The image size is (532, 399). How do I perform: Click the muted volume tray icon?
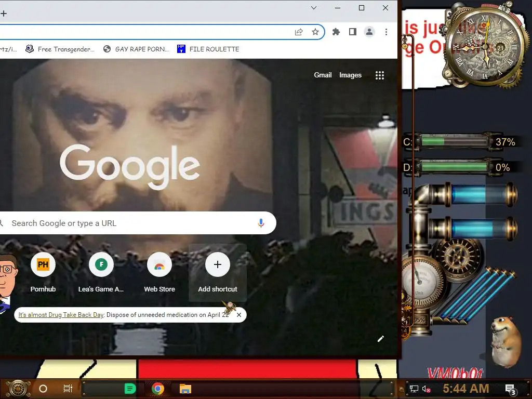tap(426, 389)
